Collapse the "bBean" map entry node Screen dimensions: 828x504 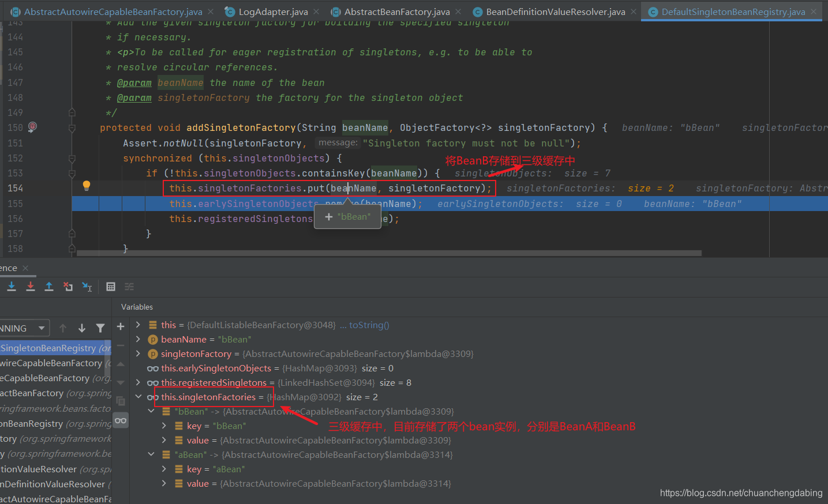tap(151, 411)
